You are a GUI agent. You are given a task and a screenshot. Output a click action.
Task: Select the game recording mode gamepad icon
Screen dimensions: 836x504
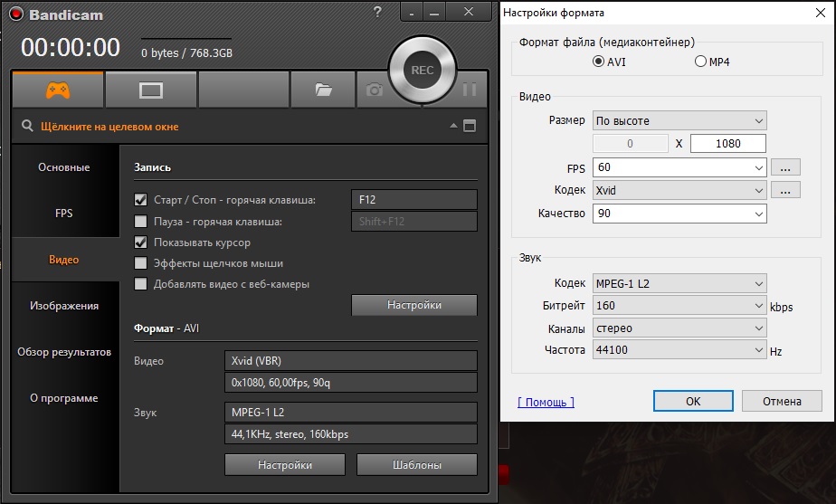[x=58, y=90]
